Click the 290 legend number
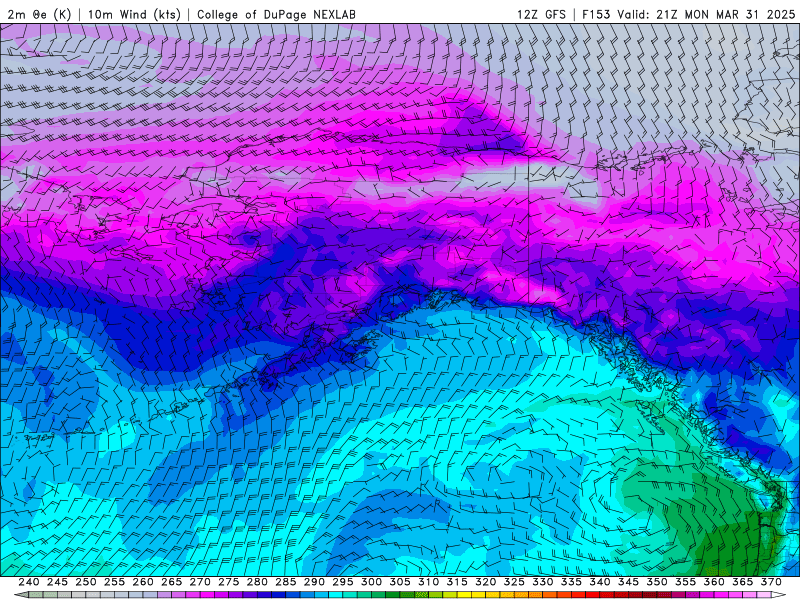This screenshot has width=800, height=600. [314, 582]
